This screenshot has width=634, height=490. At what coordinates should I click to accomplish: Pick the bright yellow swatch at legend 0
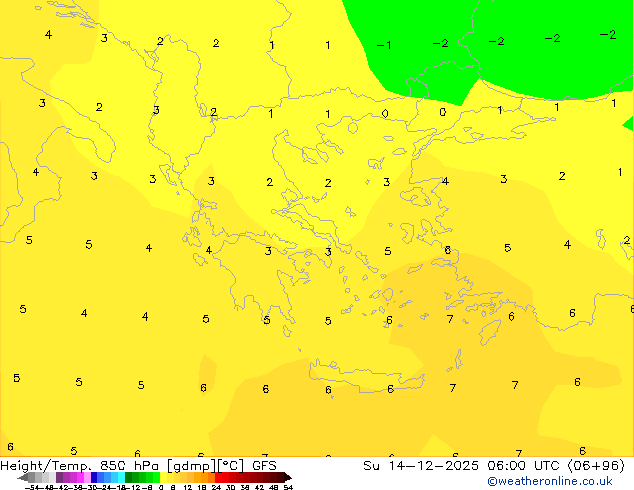point(163,477)
